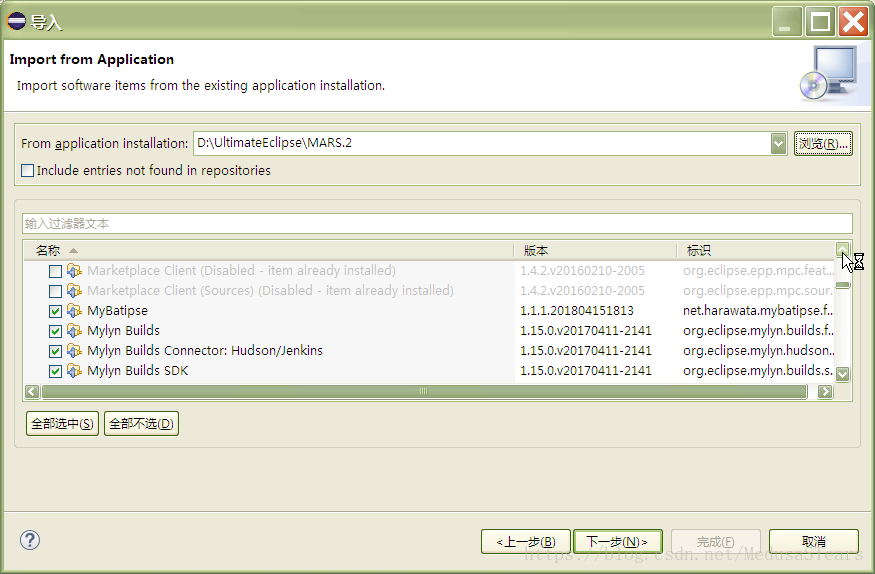
Task: Select the Mylyn Builds SDK row name
Action: pyautogui.click(x=137, y=371)
